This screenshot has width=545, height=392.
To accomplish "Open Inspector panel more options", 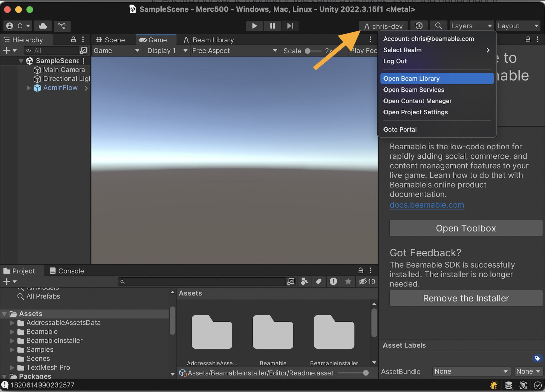I will pyautogui.click(x=538, y=39).
